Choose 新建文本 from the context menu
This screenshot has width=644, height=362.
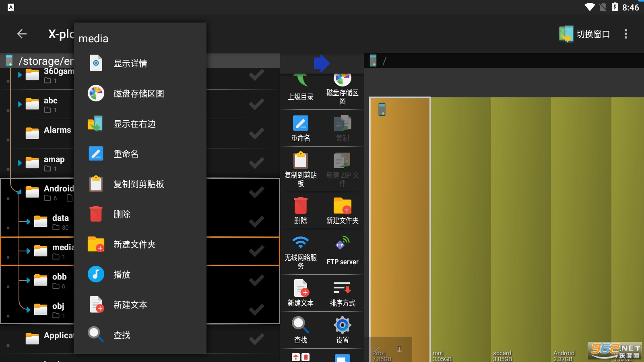point(140,305)
